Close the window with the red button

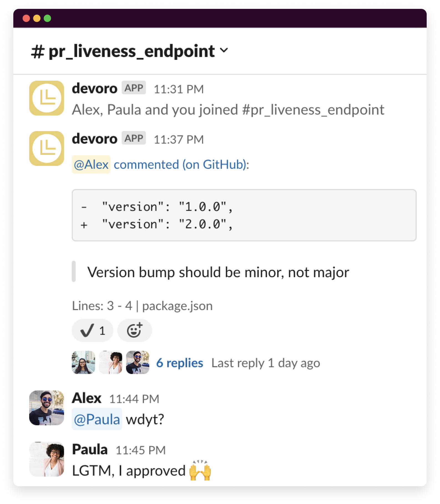(x=26, y=18)
